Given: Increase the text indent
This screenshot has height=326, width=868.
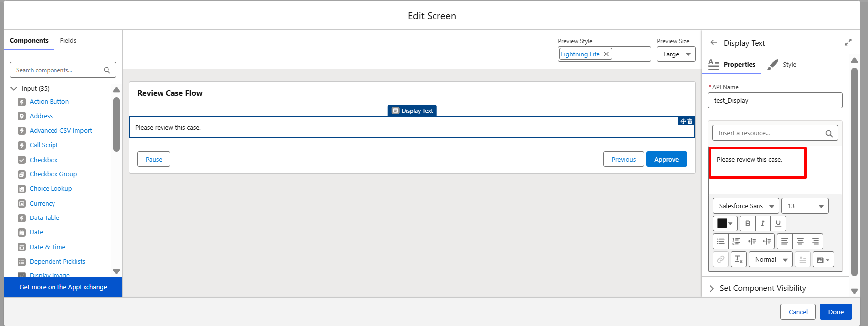Looking at the screenshot, I should pos(752,241).
